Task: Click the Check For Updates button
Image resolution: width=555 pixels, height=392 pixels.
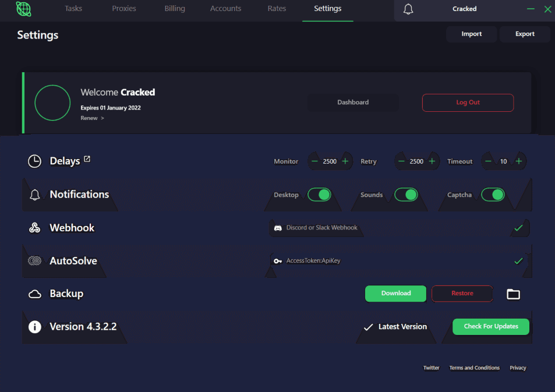Action: (490, 327)
